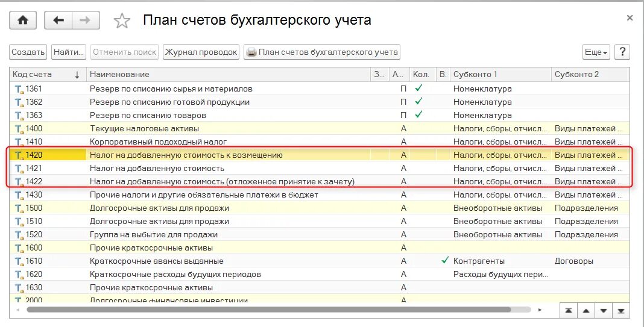Expand the Еще dropdown menu
This screenshot has width=644, height=327.
coord(596,52)
